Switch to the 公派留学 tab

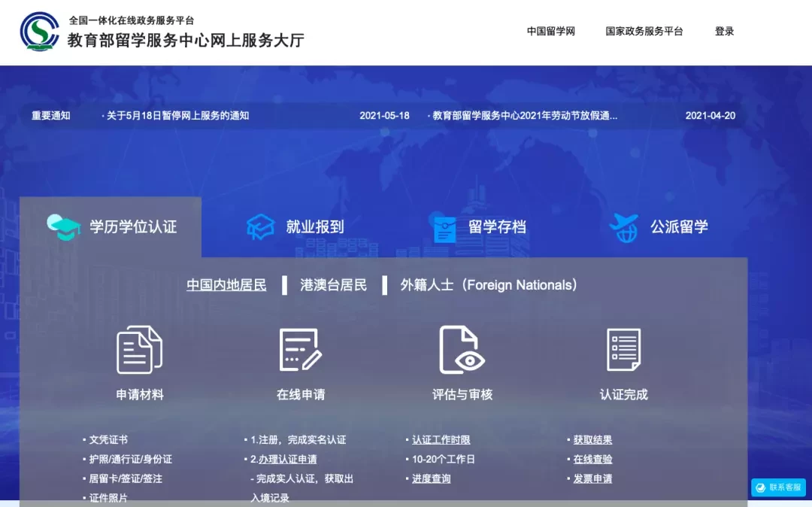pos(659,227)
